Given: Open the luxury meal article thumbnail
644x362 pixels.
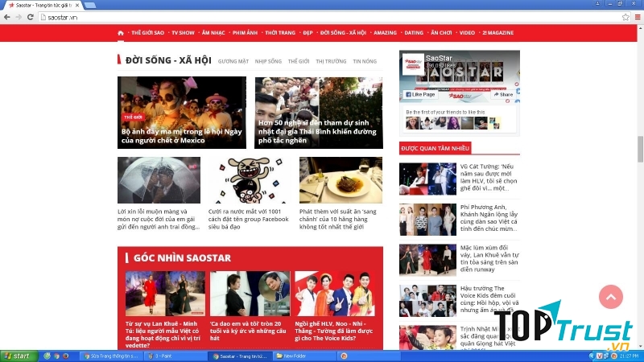Looking at the screenshot, I should pos(341,179).
